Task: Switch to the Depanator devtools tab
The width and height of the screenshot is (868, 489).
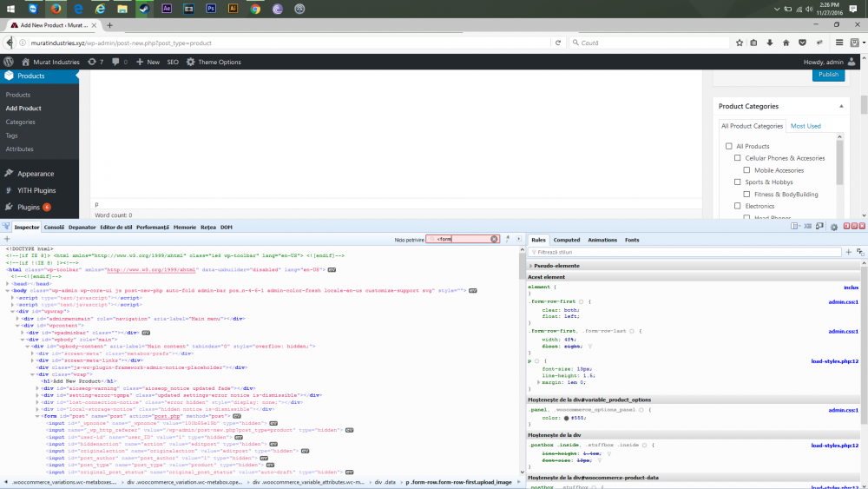Action: coord(82,227)
